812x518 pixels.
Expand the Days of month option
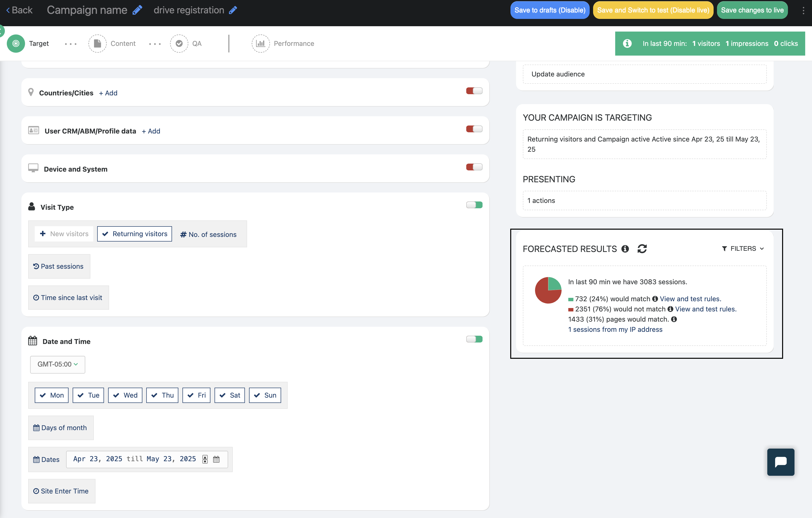(61, 428)
